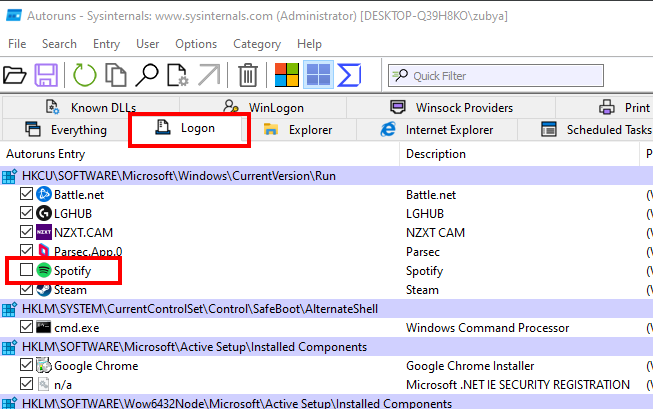Viewport: 653px width, 409px height.
Task: Click the Autoruns title bar app icon
Action: pyautogui.click(x=14, y=16)
